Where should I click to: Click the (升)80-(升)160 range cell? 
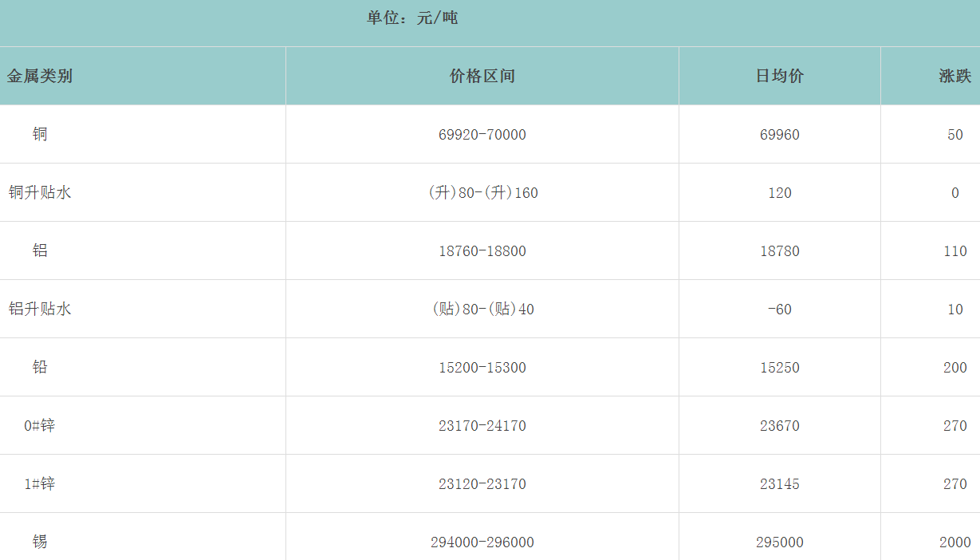pyautogui.click(x=482, y=193)
